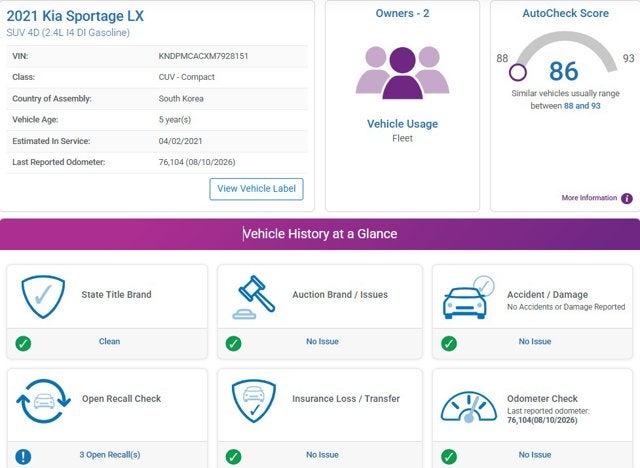The height and width of the screenshot is (468, 640).
Task: Click the Insurance Loss / Transfer label
Action: [x=346, y=399]
